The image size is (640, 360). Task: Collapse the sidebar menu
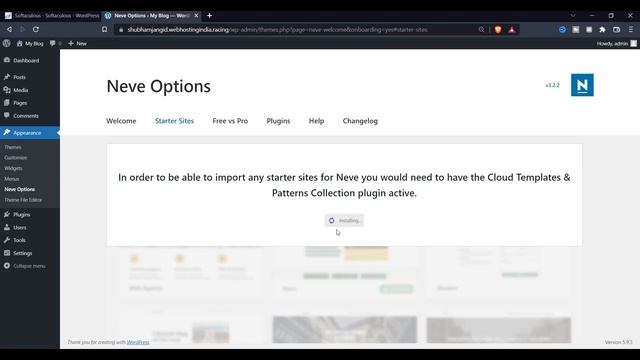point(30,266)
